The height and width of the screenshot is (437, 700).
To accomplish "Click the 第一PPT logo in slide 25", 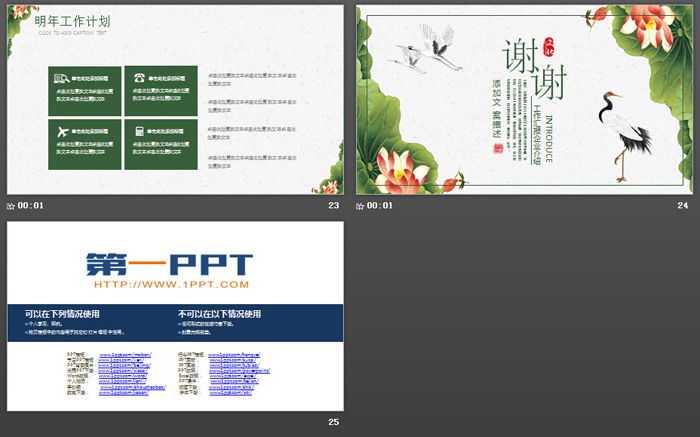I will click(169, 264).
